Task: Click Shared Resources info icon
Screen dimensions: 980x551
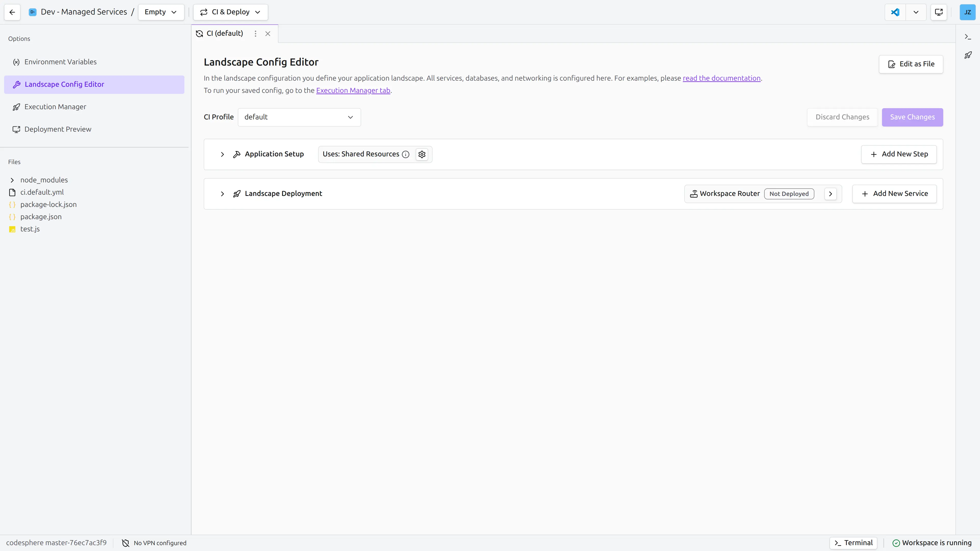Action: [406, 154]
